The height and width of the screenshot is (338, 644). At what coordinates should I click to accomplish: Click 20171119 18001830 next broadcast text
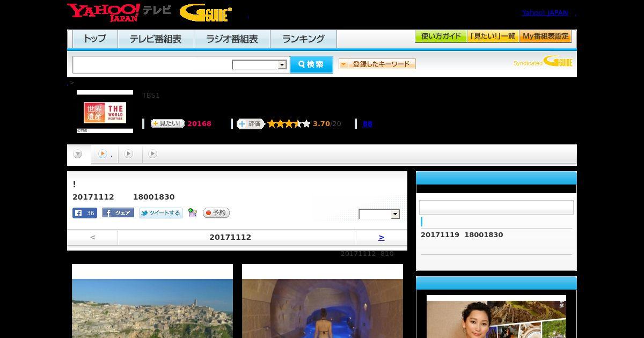pos(462,235)
